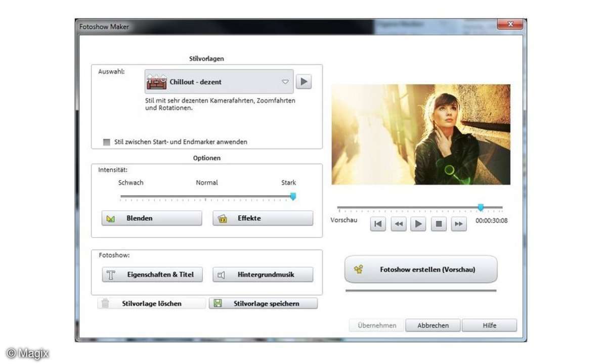Play the slideshow preview
The image size is (607, 364).
click(x=418, y=224)
